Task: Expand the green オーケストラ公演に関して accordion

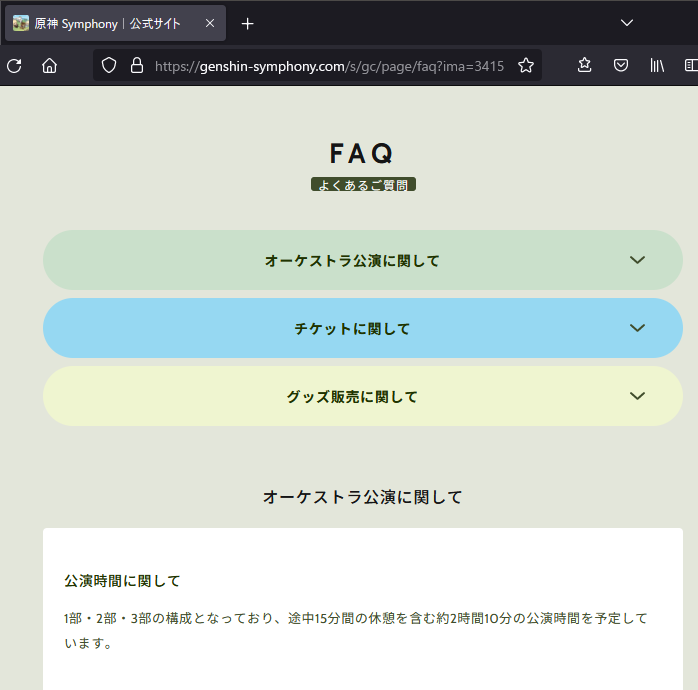Action: 363,260
